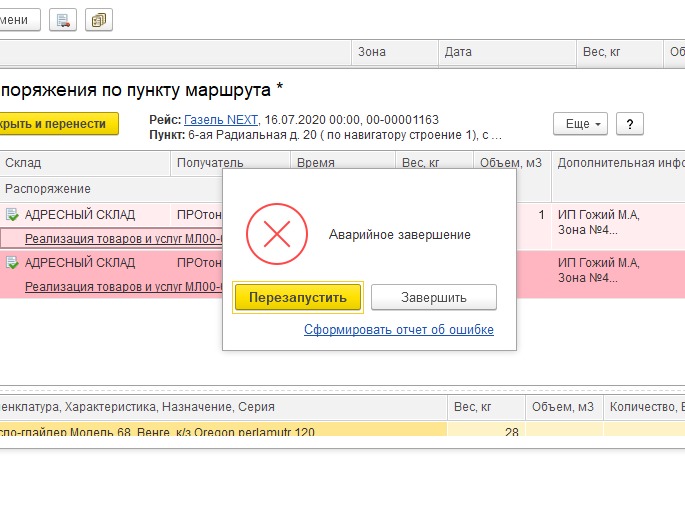Click the stacked documents toolbar icon
The width and height of the screenshot is (685, 505).
98,19
